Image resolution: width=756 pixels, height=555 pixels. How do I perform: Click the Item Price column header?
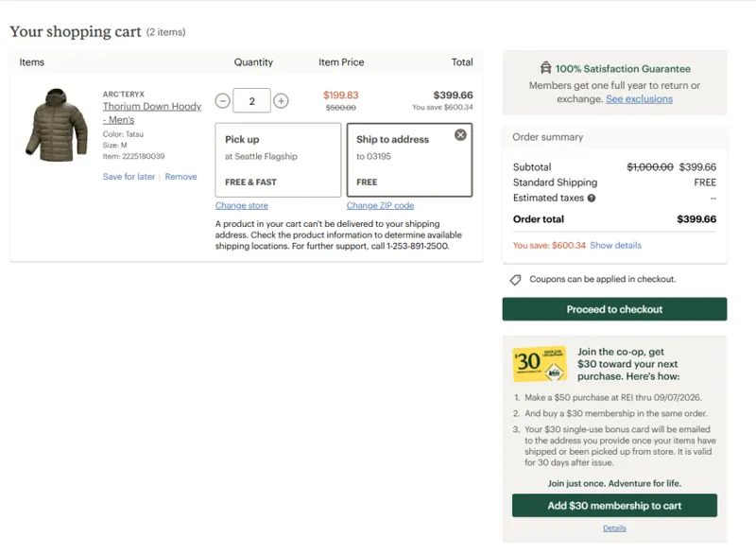pyautogui.click(x=341, y=62)
